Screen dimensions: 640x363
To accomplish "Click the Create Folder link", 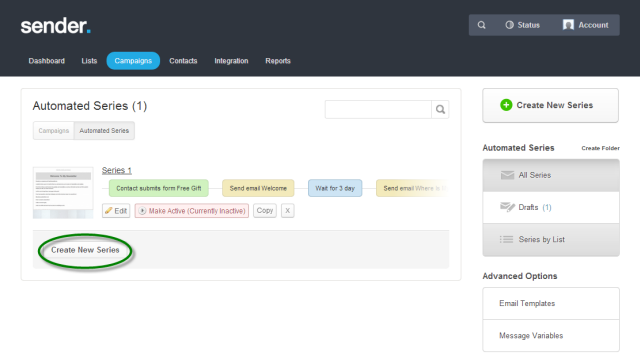I will [x=600, y=148].
